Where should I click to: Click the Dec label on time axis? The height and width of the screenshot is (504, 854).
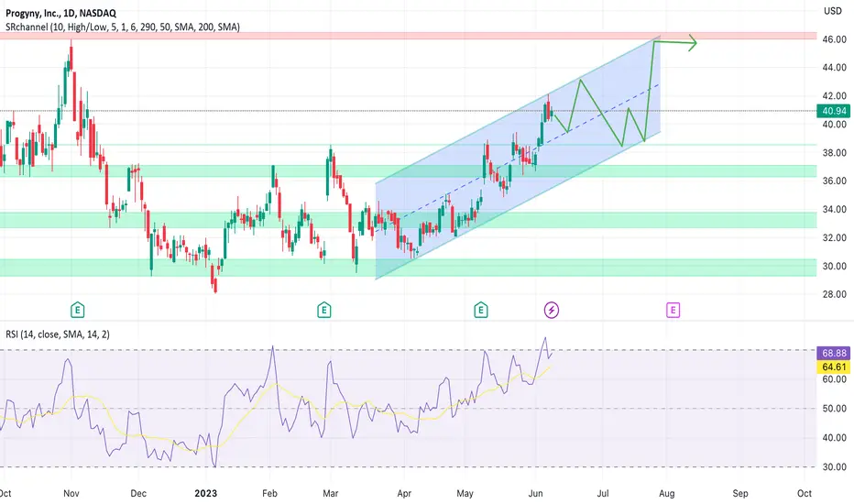[138, 493]
